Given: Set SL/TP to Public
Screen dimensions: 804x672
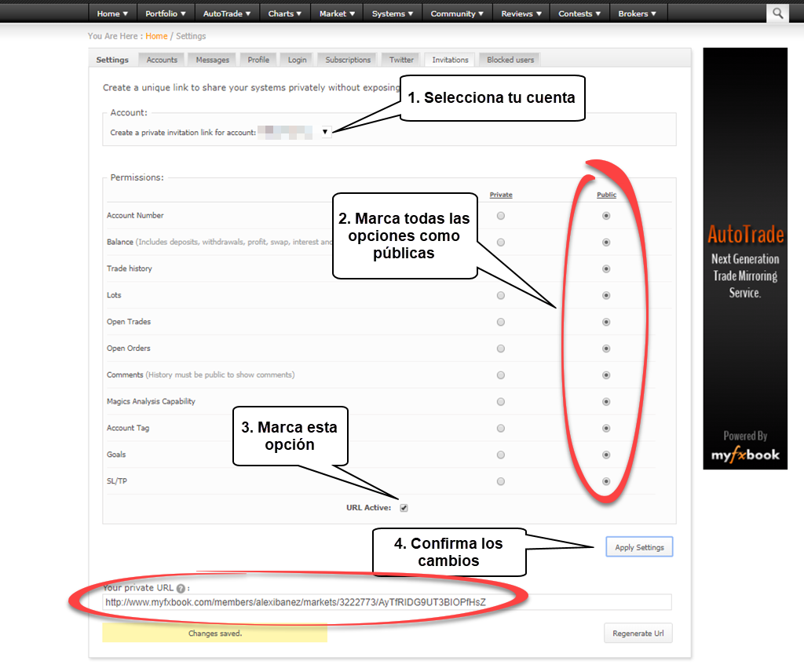Looking at the screenshot, I should pos(606,482).
